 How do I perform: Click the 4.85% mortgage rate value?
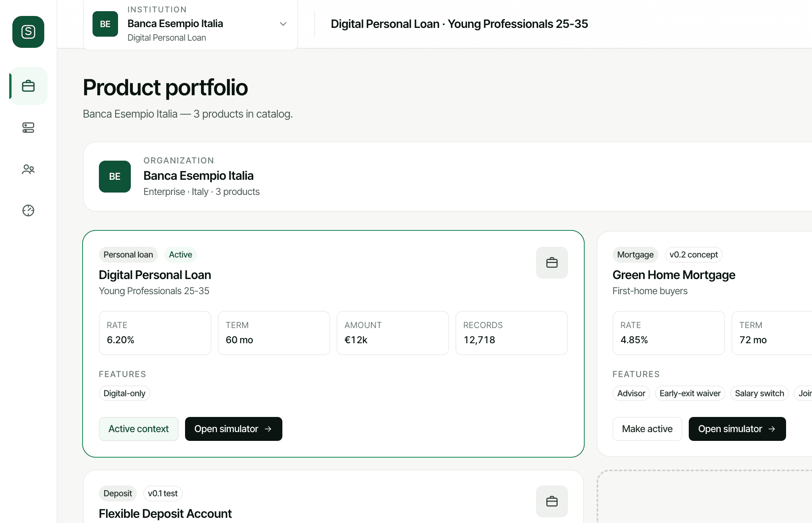click(634, 340)
